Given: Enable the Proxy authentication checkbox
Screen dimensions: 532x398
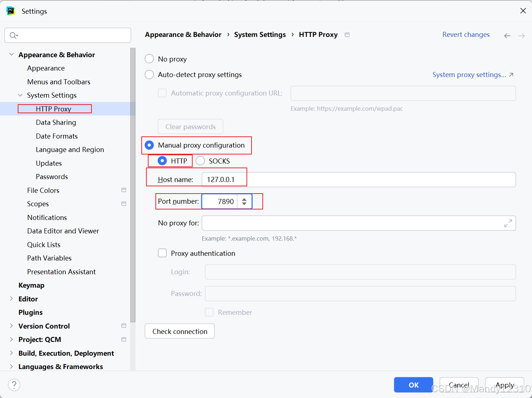Looking at the screenshot, I should (162, 253).
